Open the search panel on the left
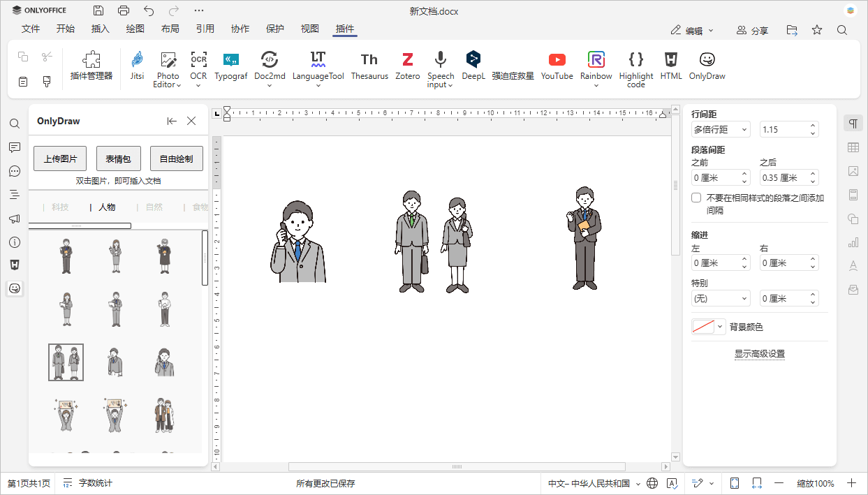This screenshot has height=495, width=868. click(x=15, y=124)
